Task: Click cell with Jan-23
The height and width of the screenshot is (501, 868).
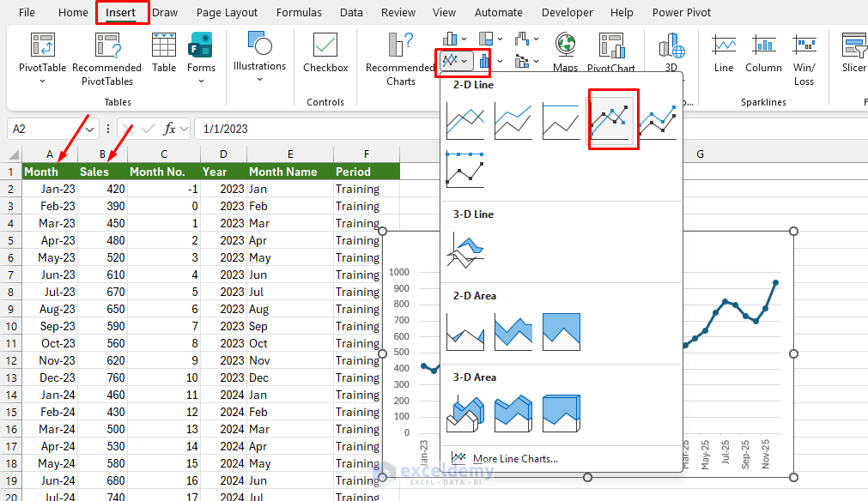Action: pyautogui.click(x=50, y=189)
